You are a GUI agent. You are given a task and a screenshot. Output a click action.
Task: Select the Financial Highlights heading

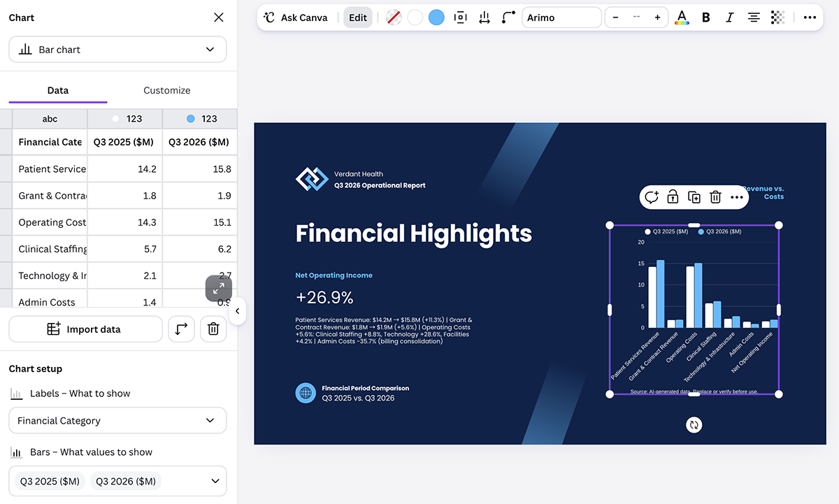414,233
